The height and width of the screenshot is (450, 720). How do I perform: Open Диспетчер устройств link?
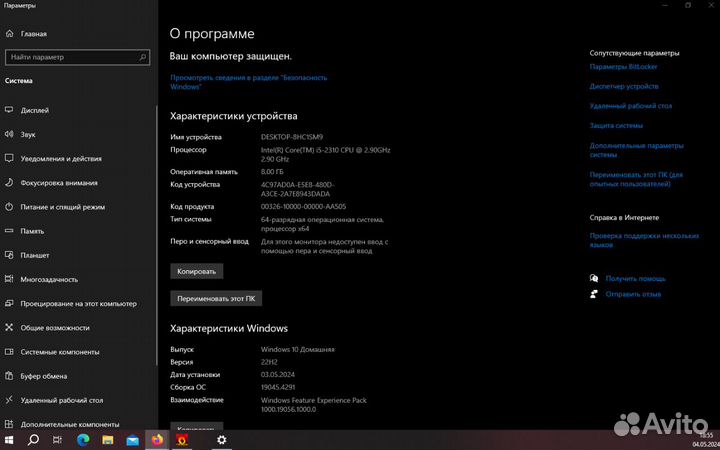(623, 86)
